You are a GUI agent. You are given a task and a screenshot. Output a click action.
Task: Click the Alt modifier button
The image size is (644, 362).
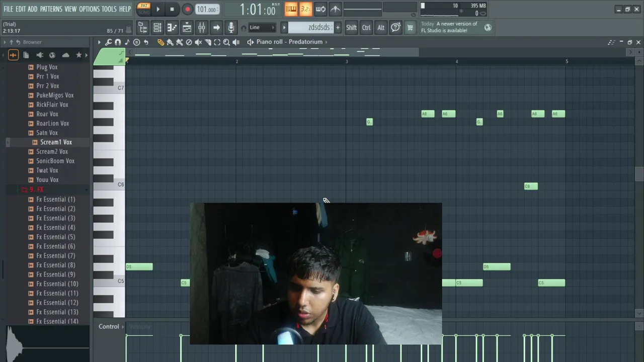[x=381, y=28]
